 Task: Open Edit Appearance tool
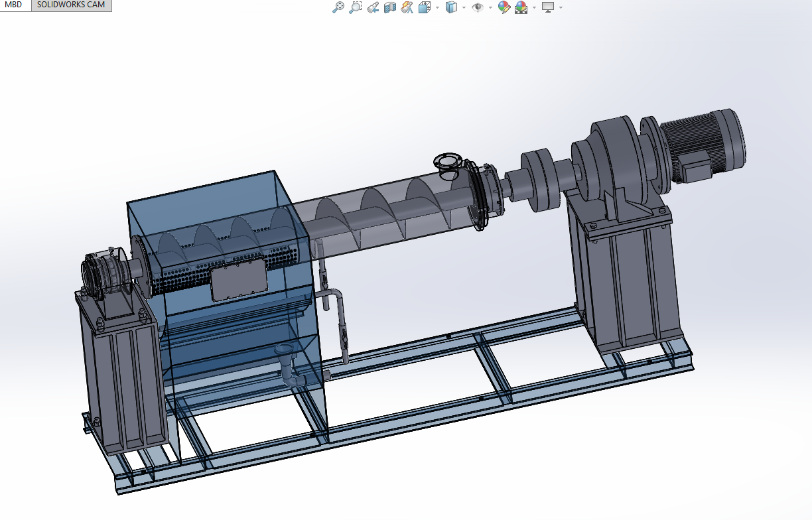(x=504, y=7)
